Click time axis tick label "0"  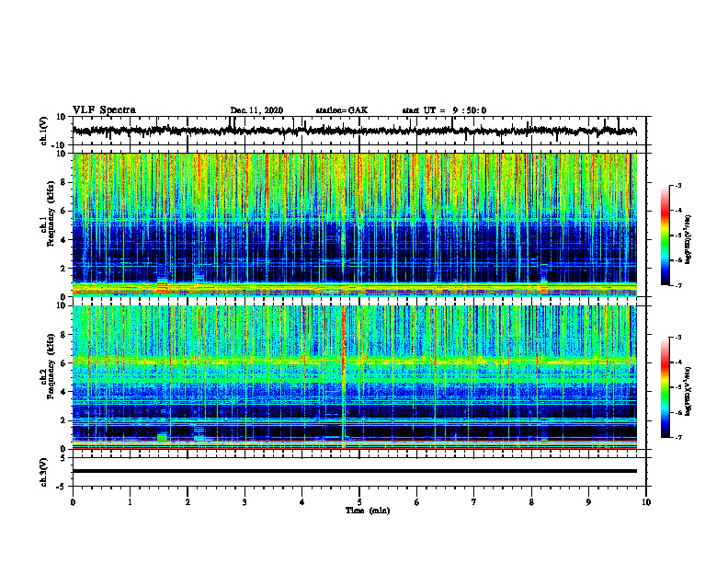[73, 501]
